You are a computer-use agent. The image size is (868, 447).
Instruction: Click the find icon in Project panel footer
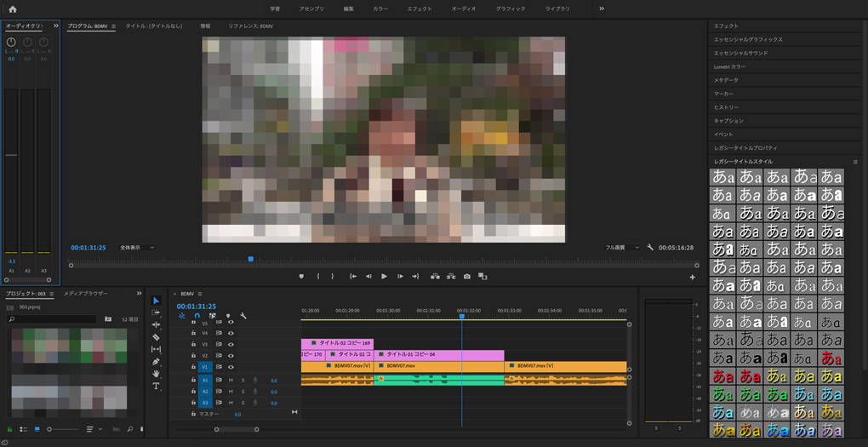130,429
